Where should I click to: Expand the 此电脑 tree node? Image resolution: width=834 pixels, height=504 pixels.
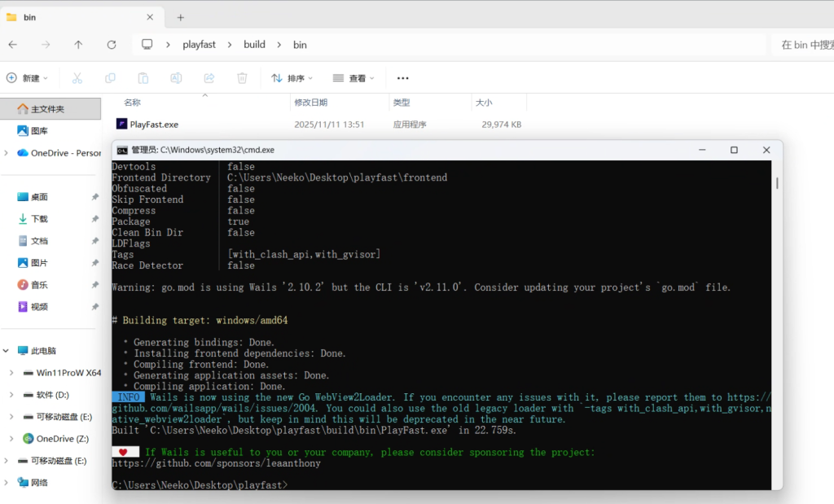[x=7, y=351]
